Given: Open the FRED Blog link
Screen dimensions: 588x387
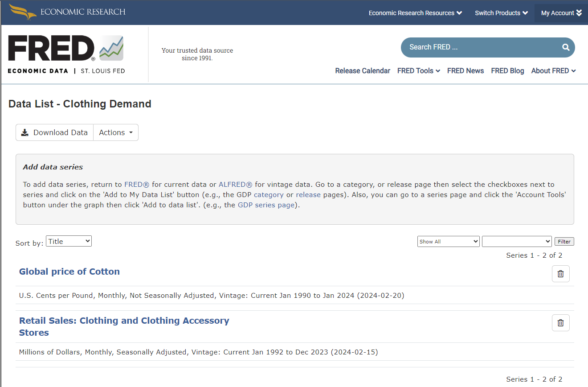Looking at the screenshot, I should pos(507,70).
